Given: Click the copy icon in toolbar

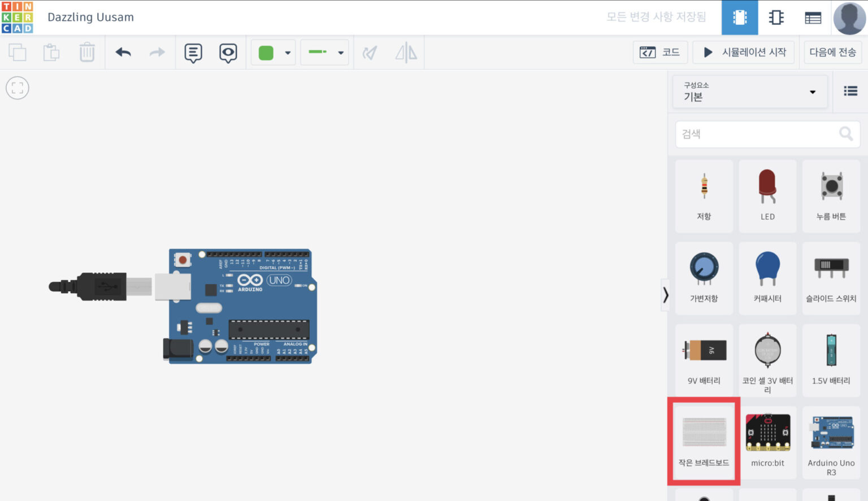Looking at the screenshot, I should point(18,53).
